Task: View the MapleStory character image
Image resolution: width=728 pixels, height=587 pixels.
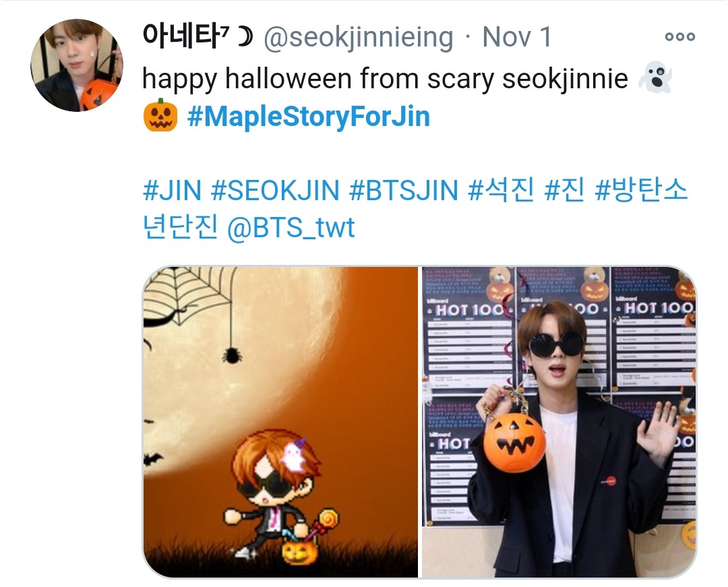Action: pos(280,423)
